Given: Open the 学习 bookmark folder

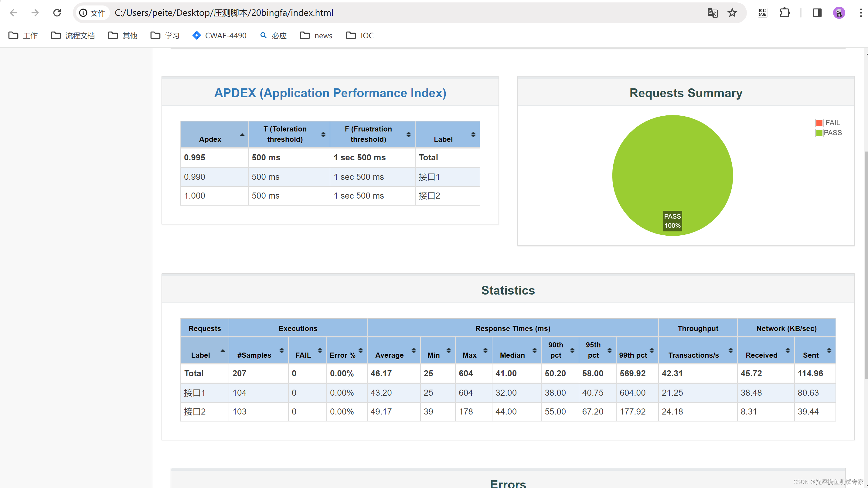Looking at the screenshot, I should click(x=165, y=36).
